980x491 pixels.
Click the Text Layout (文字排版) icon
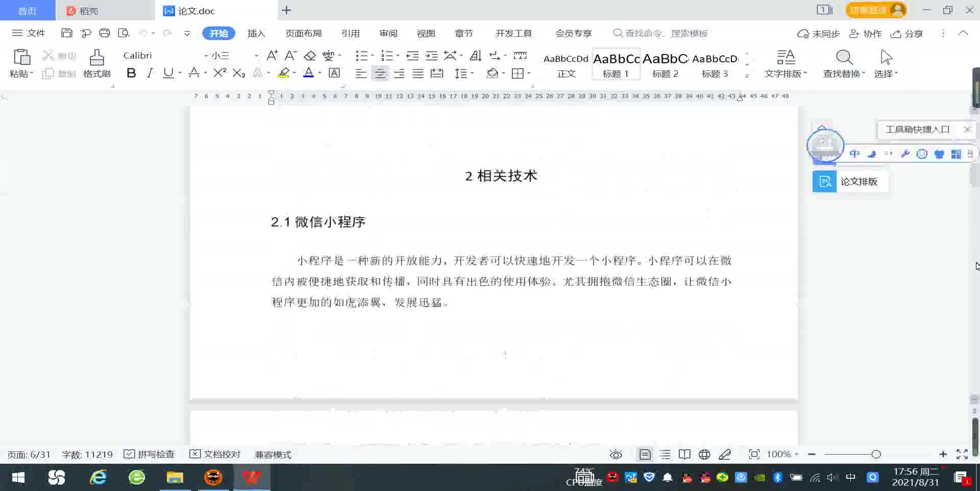786,57
